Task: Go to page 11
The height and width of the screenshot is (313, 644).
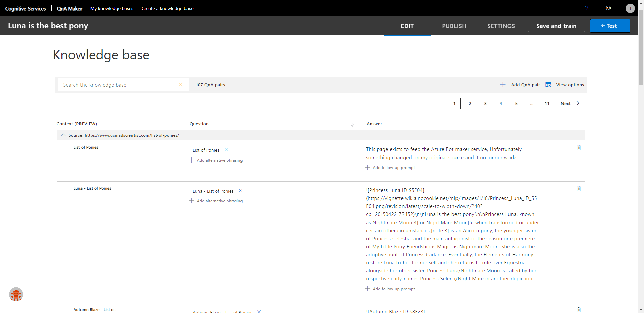Action: (547, 103)
